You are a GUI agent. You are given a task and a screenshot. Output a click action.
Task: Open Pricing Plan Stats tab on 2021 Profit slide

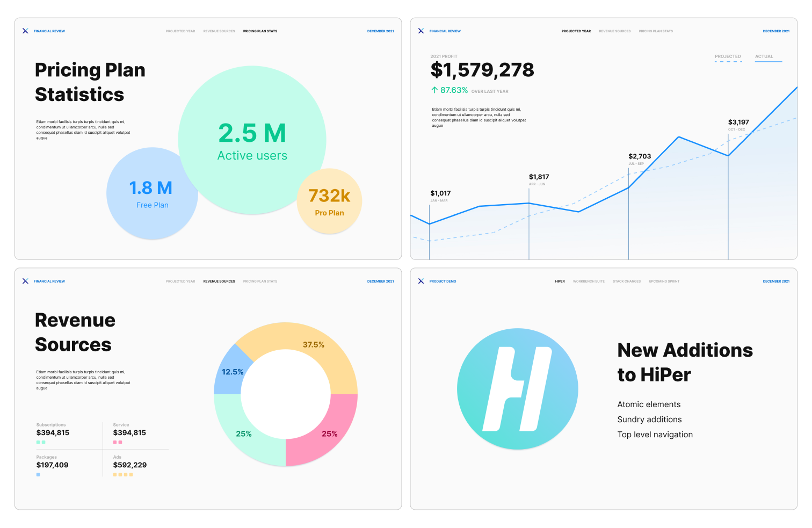[656, 31]
